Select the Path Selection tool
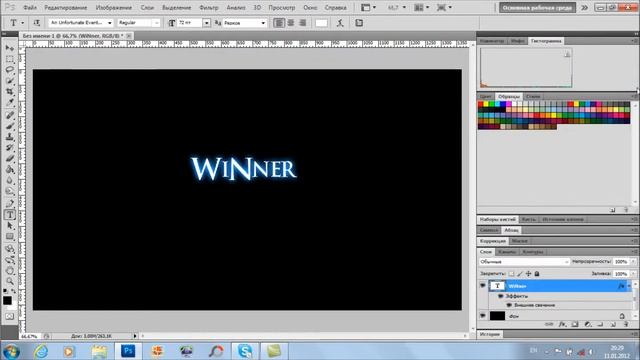 pos(10,226)
